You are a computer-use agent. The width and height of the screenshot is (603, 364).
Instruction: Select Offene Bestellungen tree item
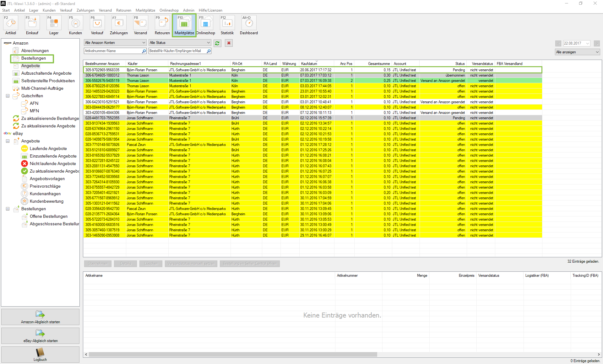(x=49, y=216)
